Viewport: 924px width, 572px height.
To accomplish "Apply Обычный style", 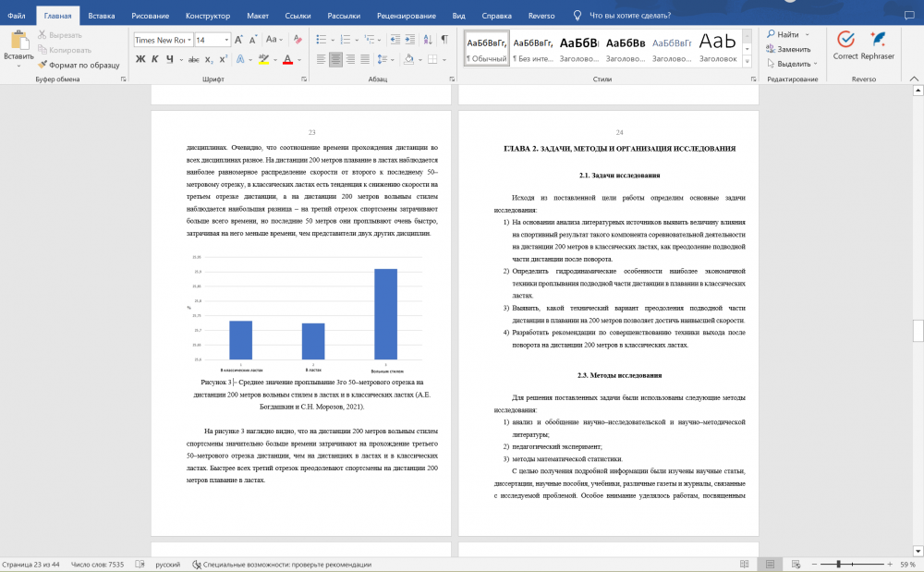I will [x=486, y=49].
